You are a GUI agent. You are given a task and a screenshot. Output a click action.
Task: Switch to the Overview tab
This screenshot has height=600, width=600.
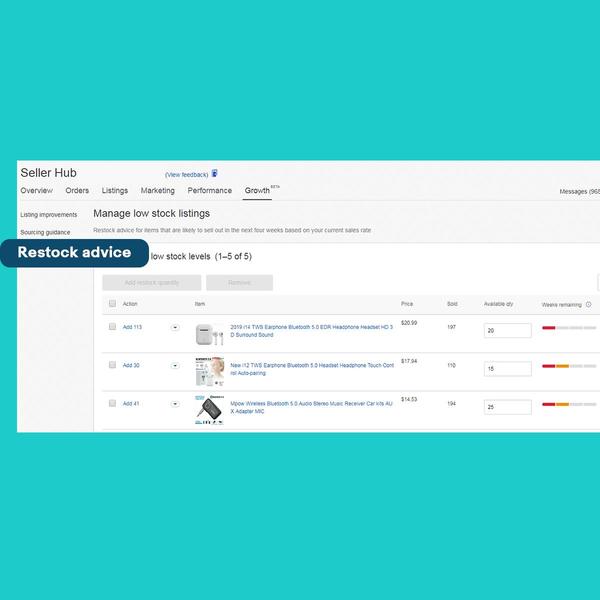click(36, 191)
